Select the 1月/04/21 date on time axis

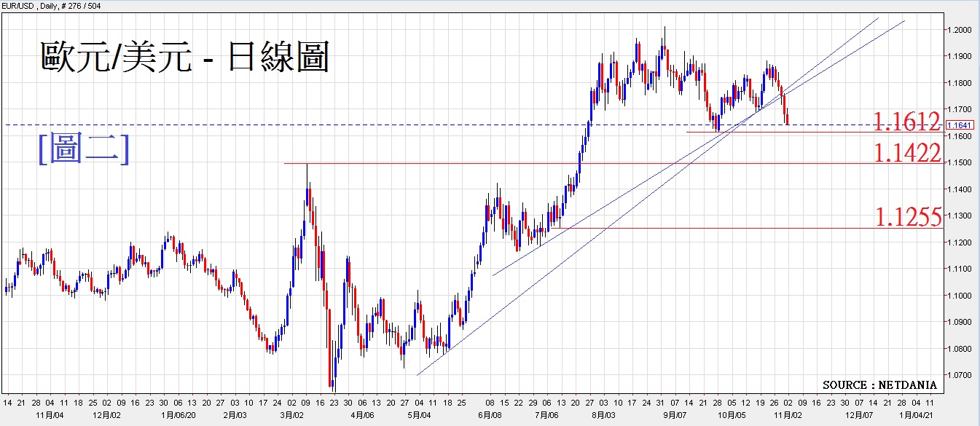(916, 414)
